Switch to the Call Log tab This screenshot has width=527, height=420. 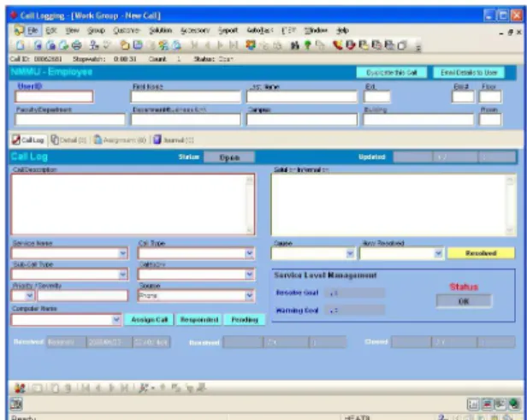(x=28, y=140)
